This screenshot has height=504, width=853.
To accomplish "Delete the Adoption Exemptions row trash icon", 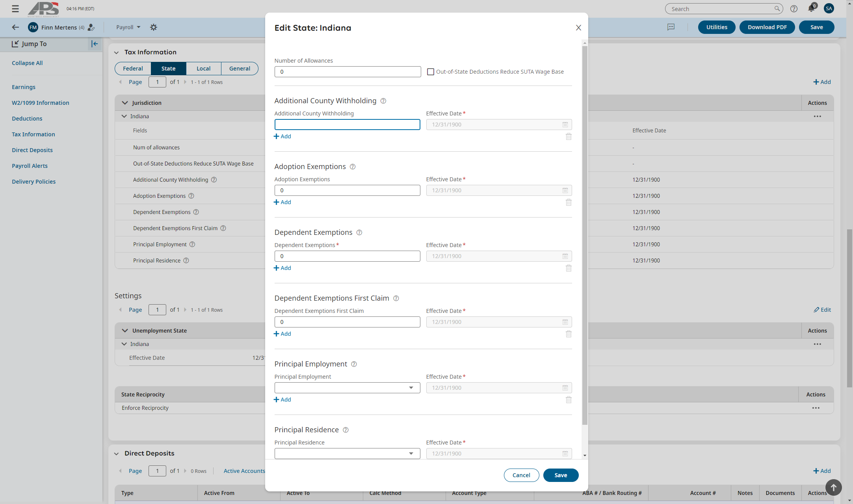I will coord(569,202).
